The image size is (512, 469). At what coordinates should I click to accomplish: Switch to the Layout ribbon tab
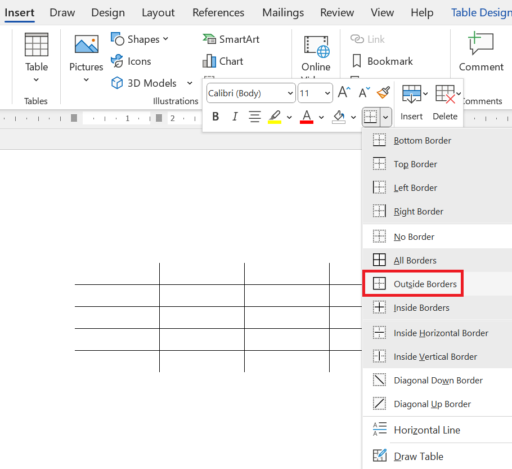point(158,13)
